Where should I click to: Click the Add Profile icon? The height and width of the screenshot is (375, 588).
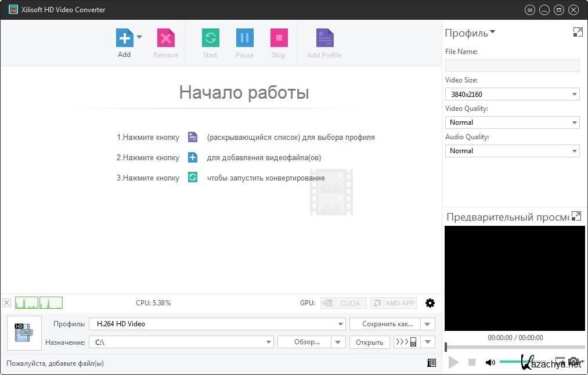pyautogui.click(x=324, y=38)
